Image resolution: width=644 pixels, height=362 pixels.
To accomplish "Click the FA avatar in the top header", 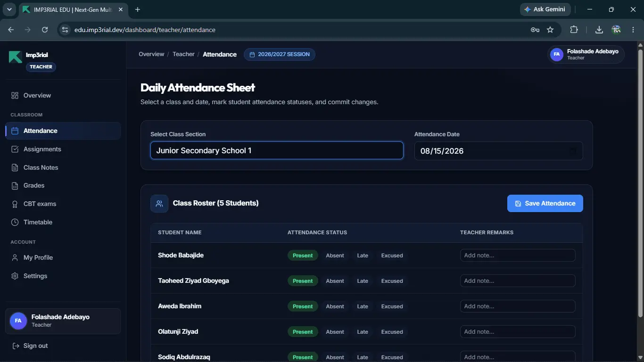I will 557,54.
